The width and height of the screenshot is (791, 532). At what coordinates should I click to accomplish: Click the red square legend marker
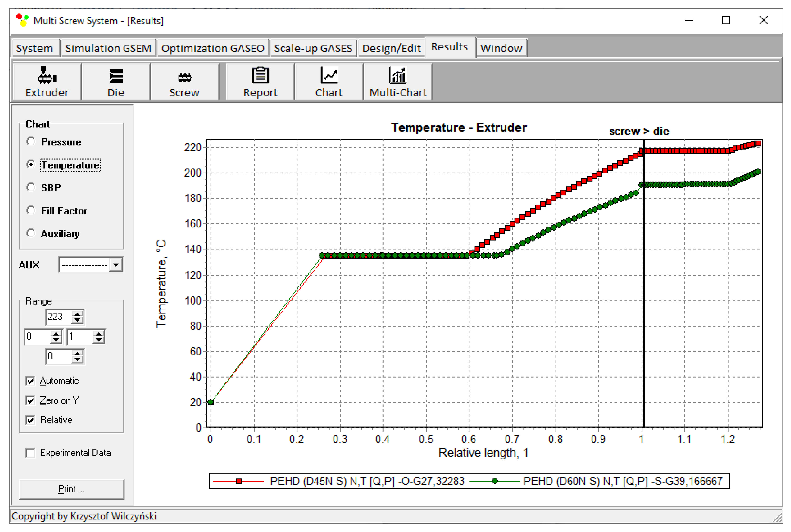tap(239, 481)
